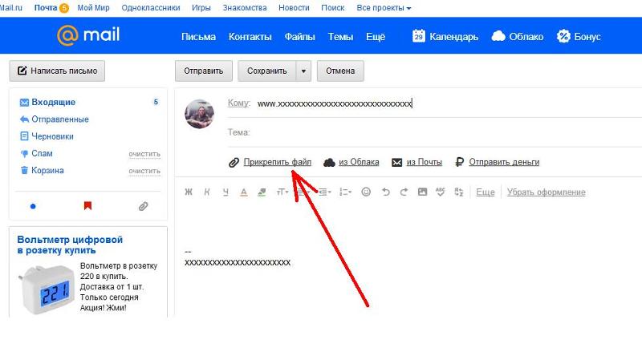This screenshot has height=364, width=642.
Task: Click the envelope icon by из Почты
Action: coord(396,163)
